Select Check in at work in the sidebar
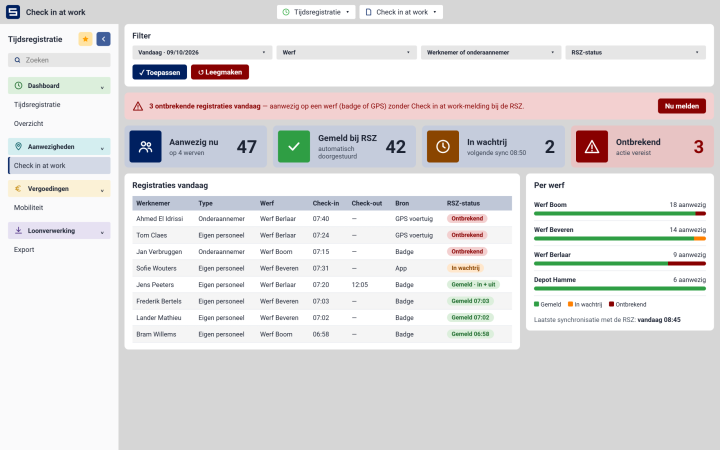The image size is (720, 450). point(59,165)
